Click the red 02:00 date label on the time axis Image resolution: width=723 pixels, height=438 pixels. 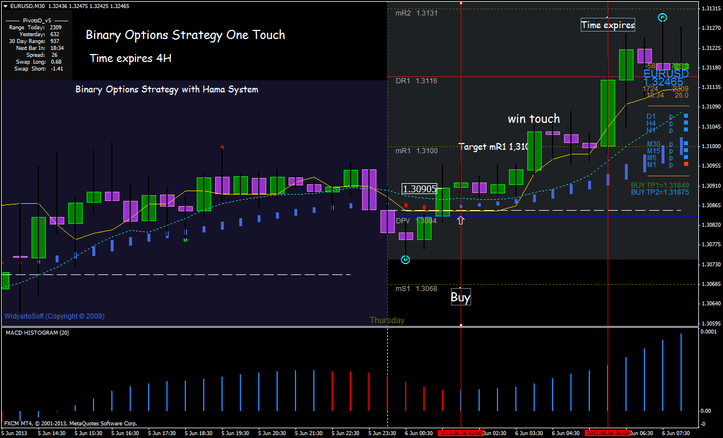pyautogui.click(x=461, y=433)
